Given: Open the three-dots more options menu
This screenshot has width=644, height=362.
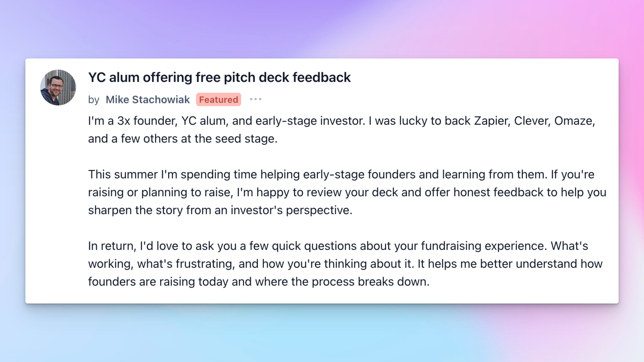Looking at the screenshot, I should [x=255, y=99].
